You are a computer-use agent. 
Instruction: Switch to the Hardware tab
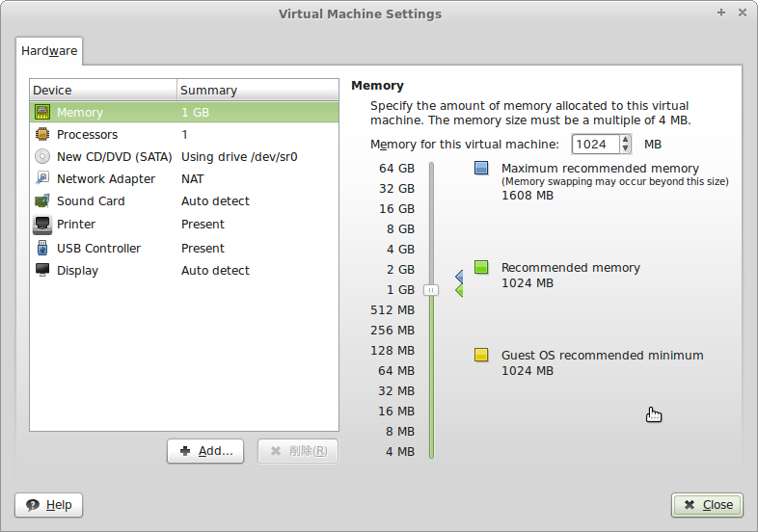click(x=50, y=50)
